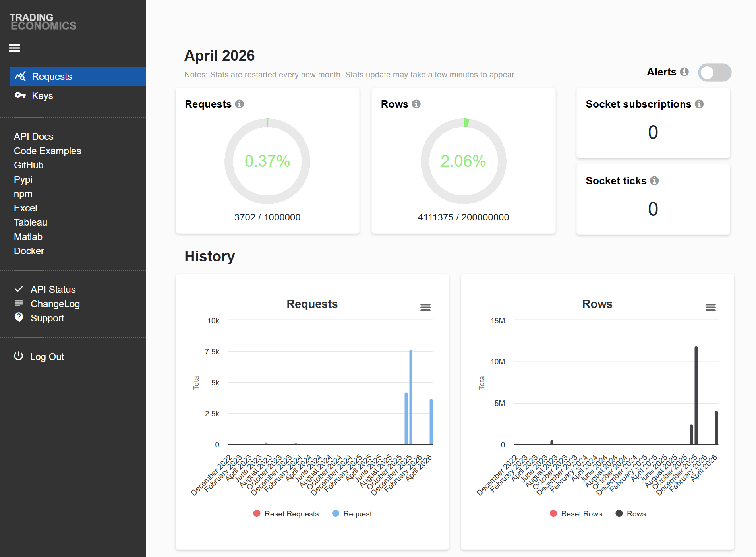756x557 pixels.
Task: Click the info icon beside Rows heading
Action: tap(416, 104)
